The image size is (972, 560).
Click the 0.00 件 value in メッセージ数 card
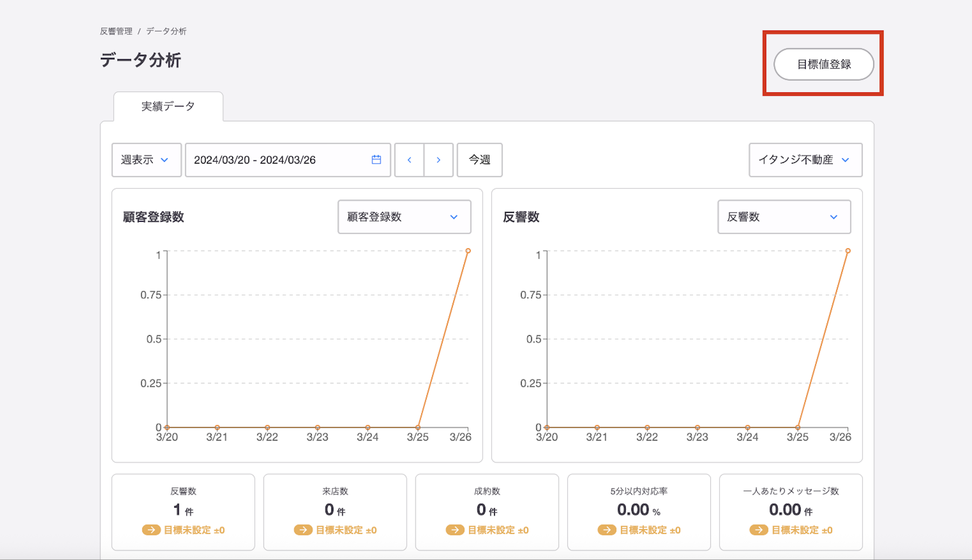click(x=791, y=510)
